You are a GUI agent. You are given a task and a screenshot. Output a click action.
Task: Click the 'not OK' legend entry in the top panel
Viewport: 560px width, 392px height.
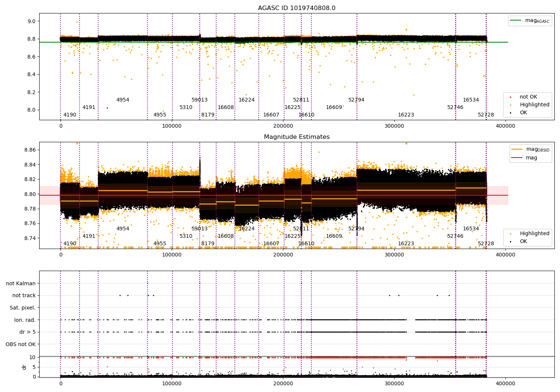[528, 97]
